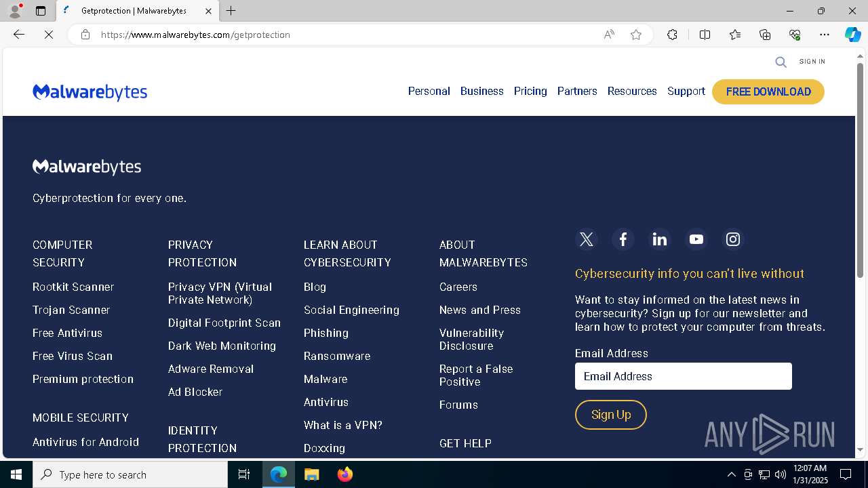This screenshot has width=868, height=488.
Task: Open the Resources navigation menu
Action: tap(632, 91)
